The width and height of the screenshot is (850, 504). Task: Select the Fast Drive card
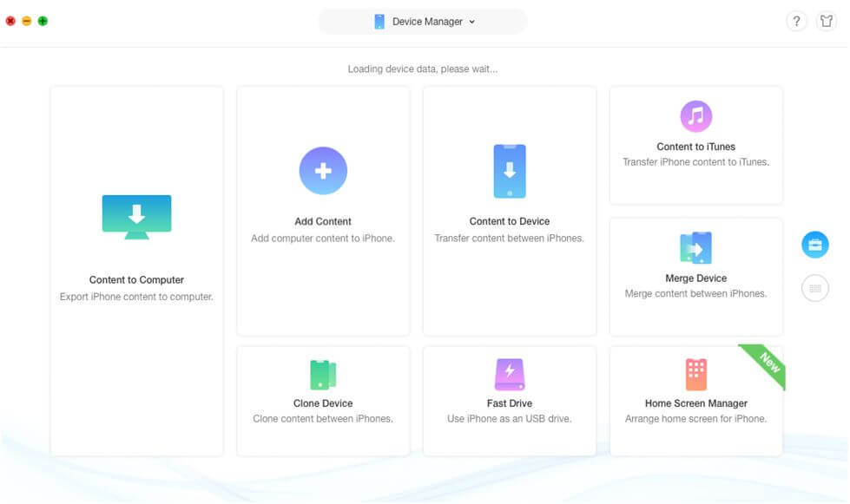point(509,400)
